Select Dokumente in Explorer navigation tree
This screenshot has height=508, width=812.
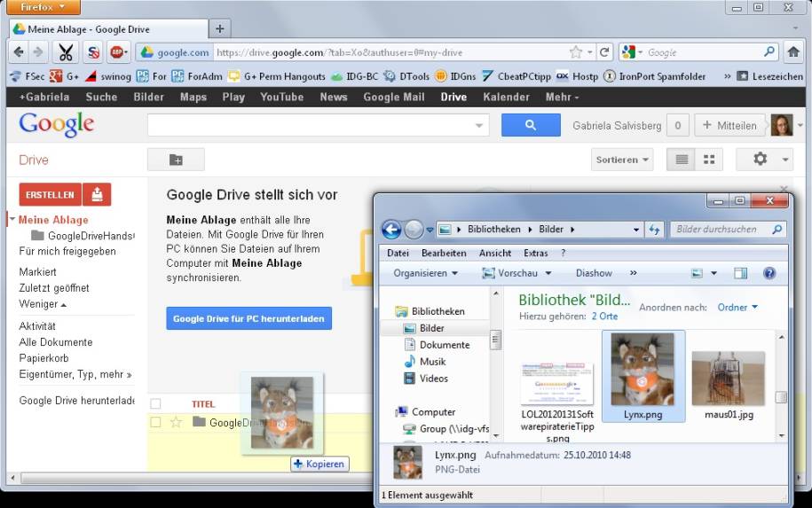click(x=445, y=345)
